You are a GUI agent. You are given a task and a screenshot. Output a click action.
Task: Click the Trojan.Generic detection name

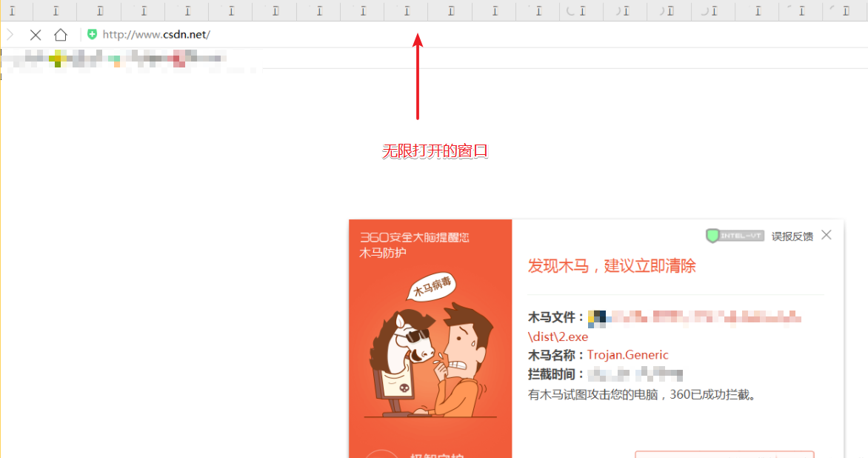click(627, 354)
